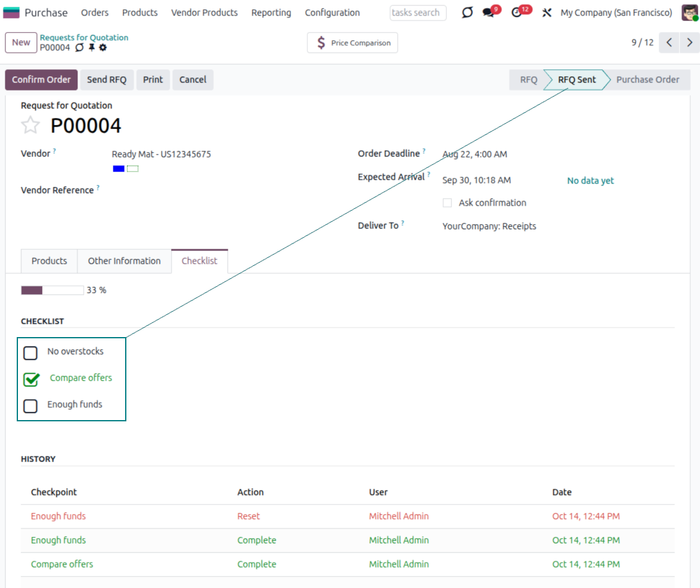Image resolution: width=700 pixels, height=588 pixels.
Task: Mark P00004 as favorite with the star
Action: pyautogui.click(x=30, y=126)
